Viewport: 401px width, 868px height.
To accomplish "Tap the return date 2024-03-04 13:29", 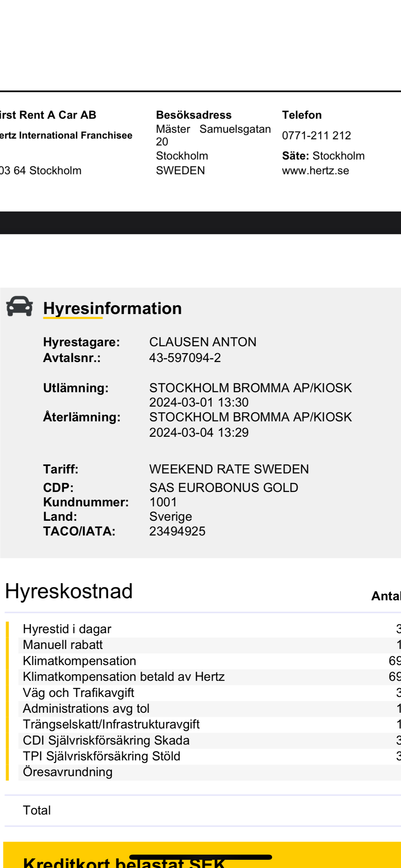I will tap(199, 432).
